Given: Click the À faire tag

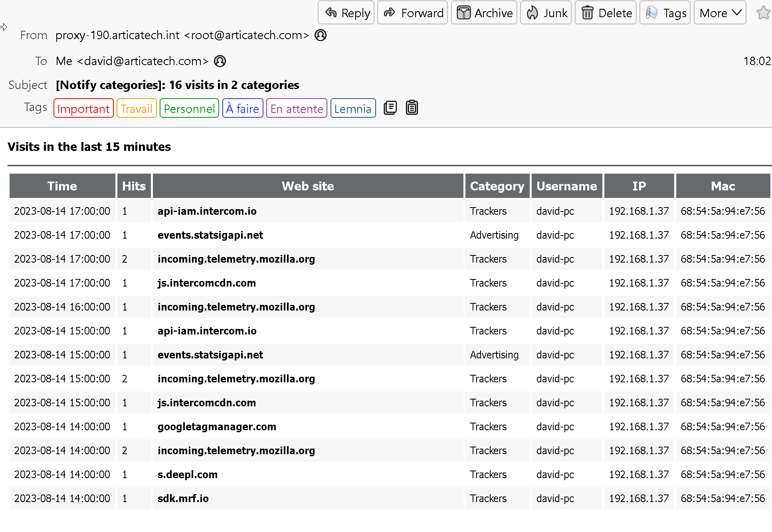Looking at the screenshot, I should 242,109.
